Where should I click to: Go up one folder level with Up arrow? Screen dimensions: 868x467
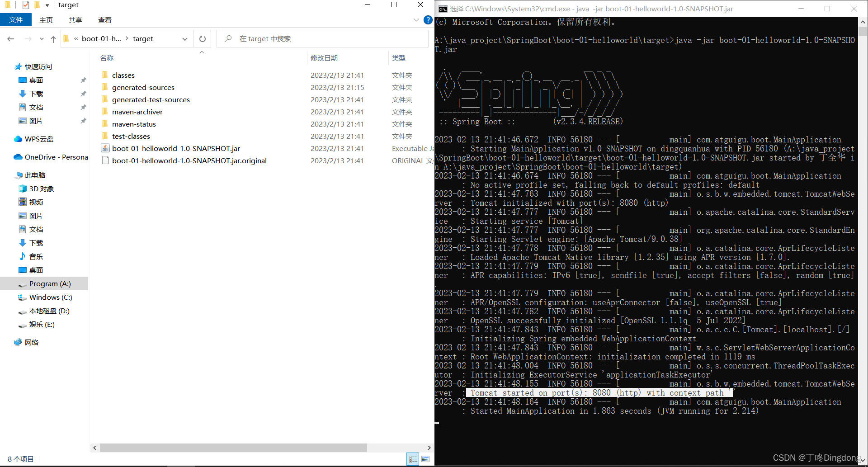tap(53, 39)
